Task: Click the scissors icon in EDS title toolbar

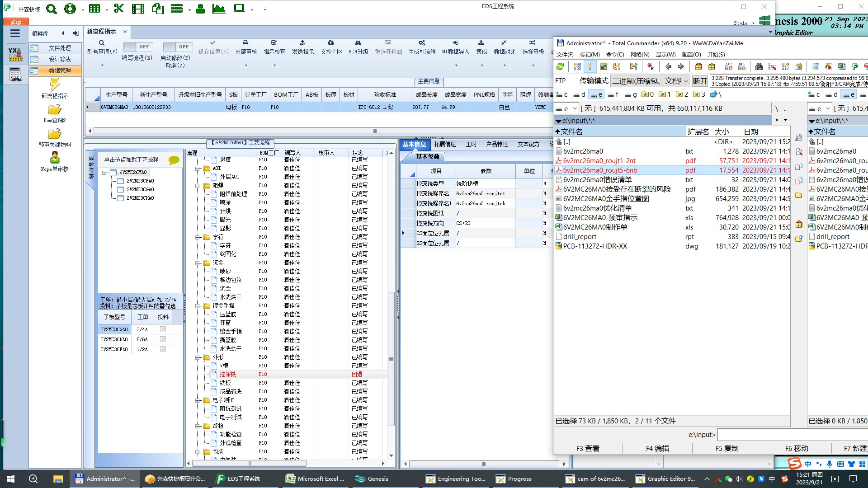Action: 118,9
